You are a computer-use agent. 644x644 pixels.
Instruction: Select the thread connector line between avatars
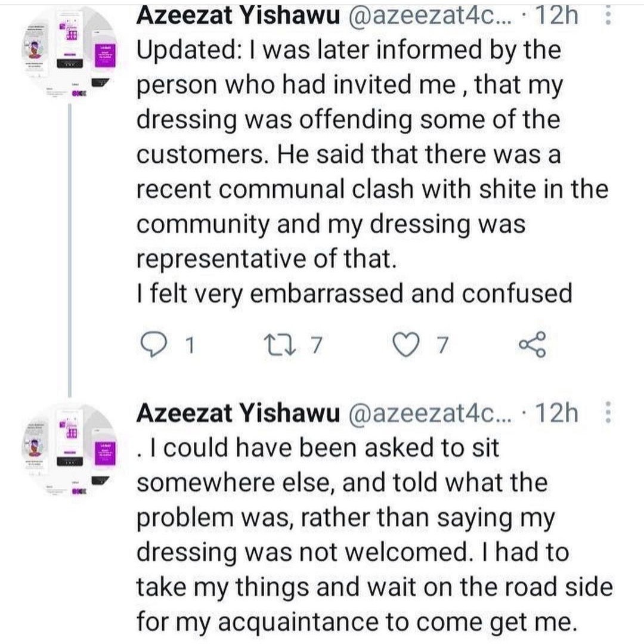(70, 250)
